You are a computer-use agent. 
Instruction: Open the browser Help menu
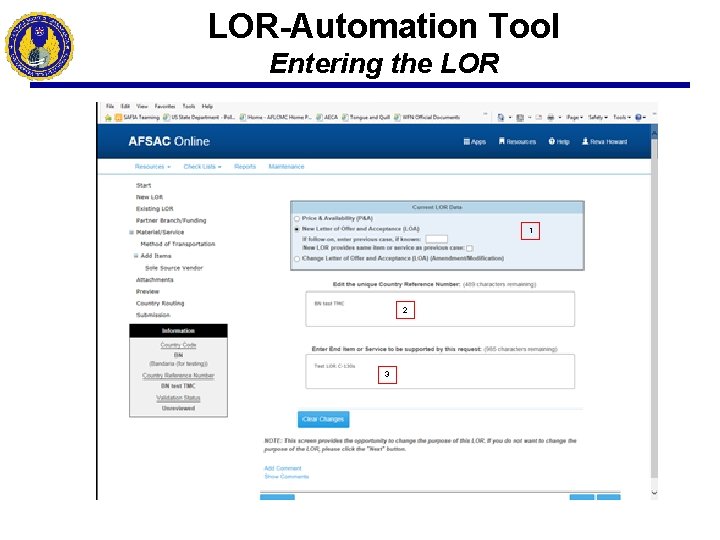coord(207,106)
